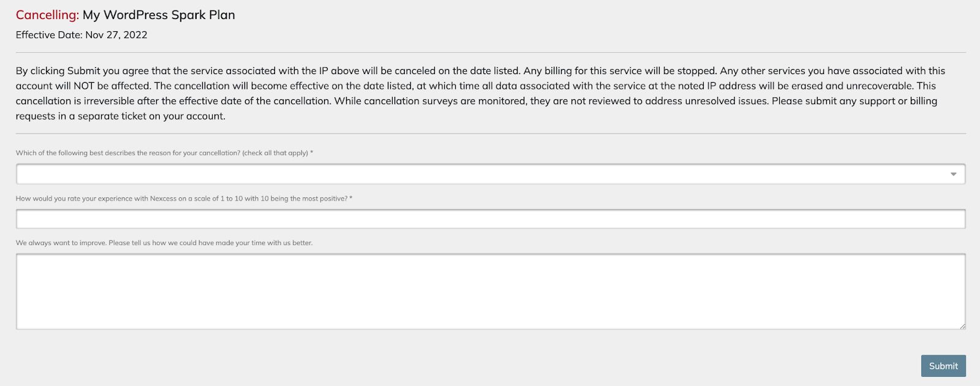Click the rate your experience question label
Viewport: 980px width, 386px height.
(181, 199)
